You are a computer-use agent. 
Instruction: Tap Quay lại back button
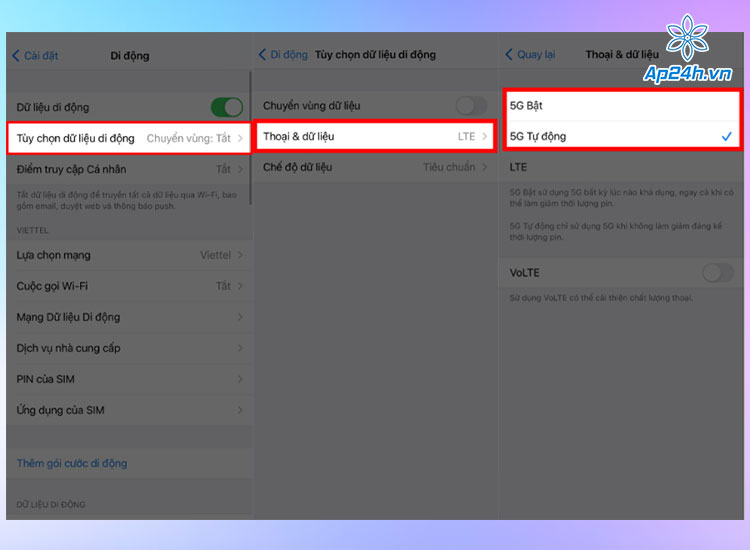pyautogui.click(x=530, y=55)
